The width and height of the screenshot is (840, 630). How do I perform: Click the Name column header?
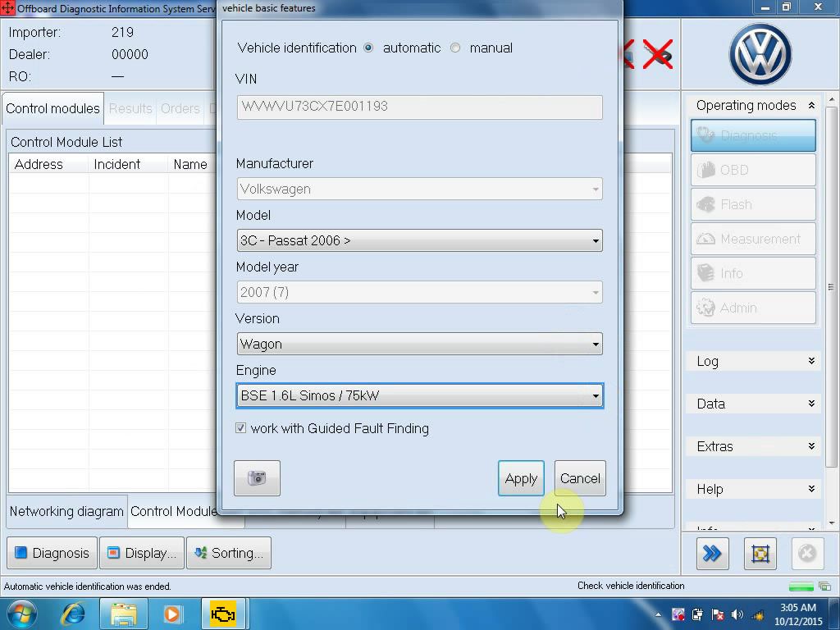(x=190, y=164)
